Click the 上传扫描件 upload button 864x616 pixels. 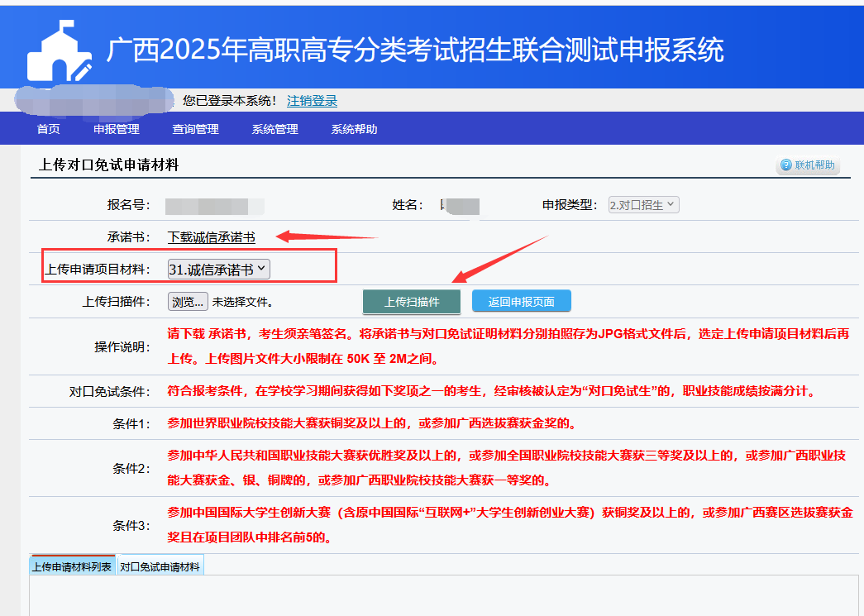click(x=411, y=302)
